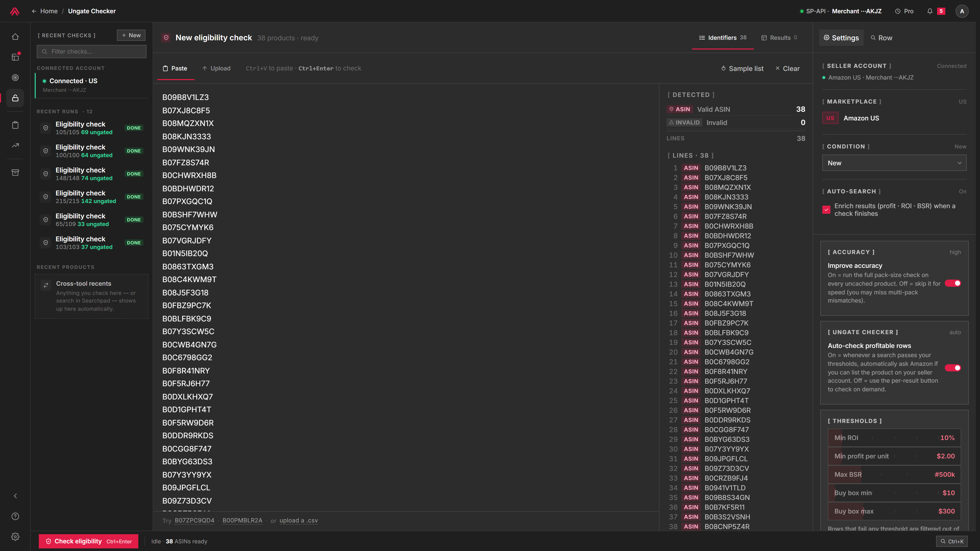Load the Sample list

click(742, 68)
